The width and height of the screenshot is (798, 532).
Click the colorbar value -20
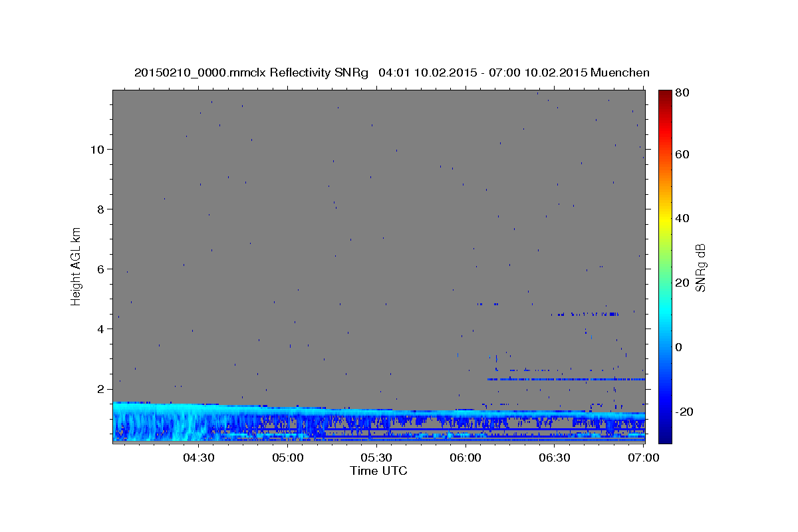(x=684, y=412)
